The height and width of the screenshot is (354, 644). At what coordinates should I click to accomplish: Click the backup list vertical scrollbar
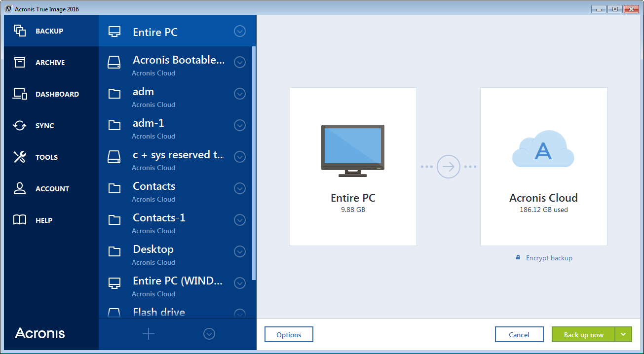[254, 163]
